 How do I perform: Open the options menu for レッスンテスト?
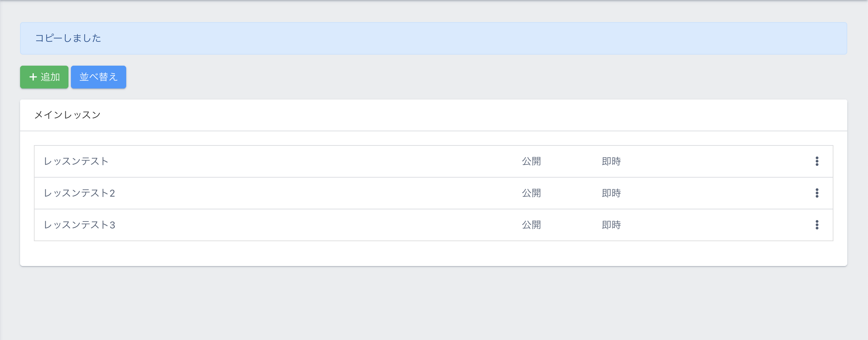[x=817, y=161]
